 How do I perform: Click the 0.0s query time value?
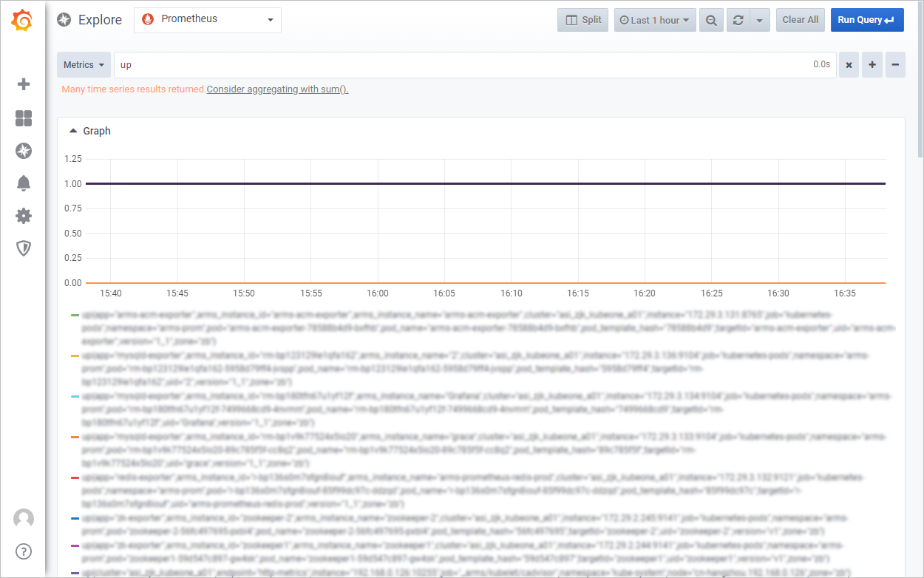click(822, 64)
